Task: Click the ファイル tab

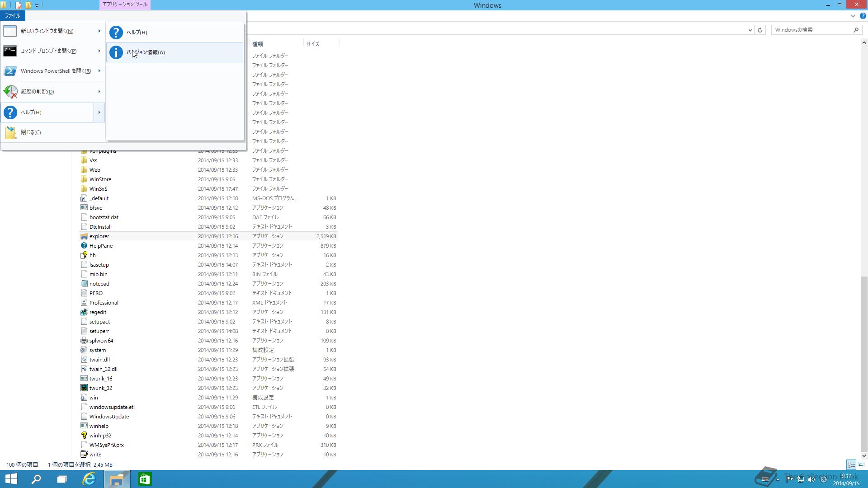Action: tap(13, 15)
